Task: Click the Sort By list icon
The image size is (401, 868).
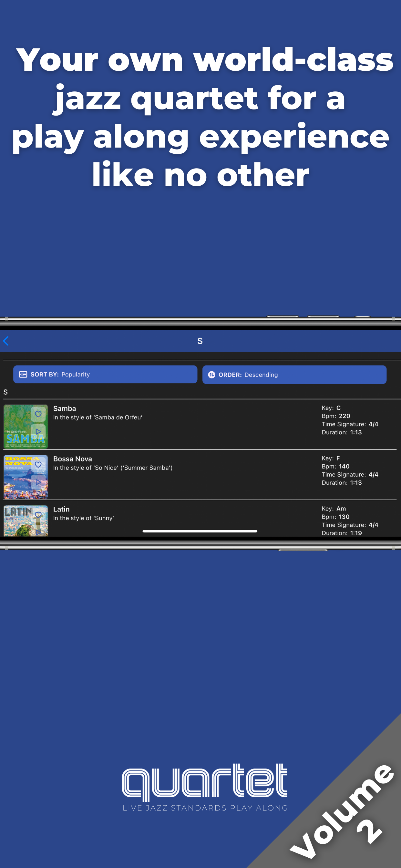Action: [x=23, y=374]
